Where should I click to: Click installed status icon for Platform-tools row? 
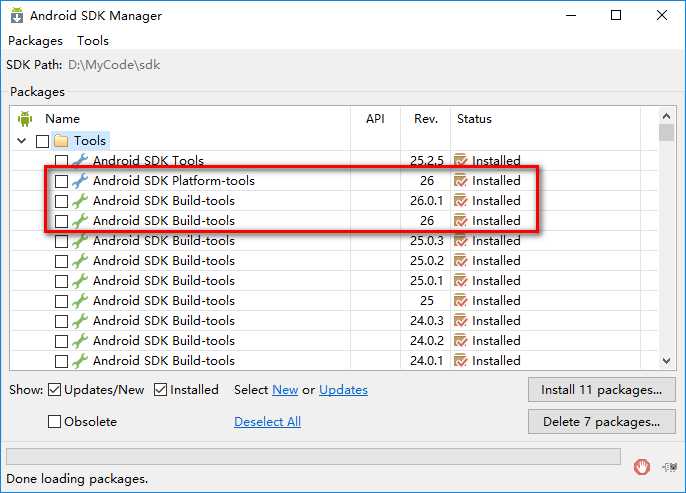point(461,181)
